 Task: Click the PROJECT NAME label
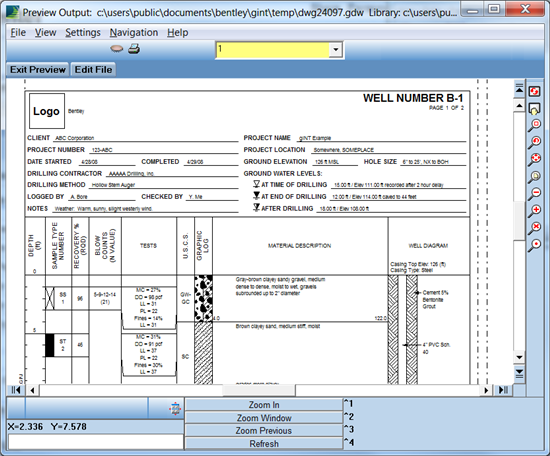[x=267, y=138]
